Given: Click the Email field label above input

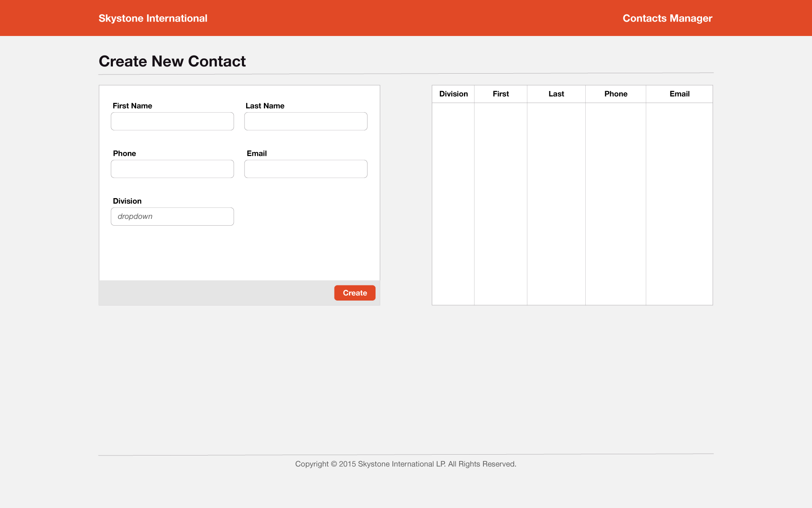Looking at the screenshot, I should [257, 153].
